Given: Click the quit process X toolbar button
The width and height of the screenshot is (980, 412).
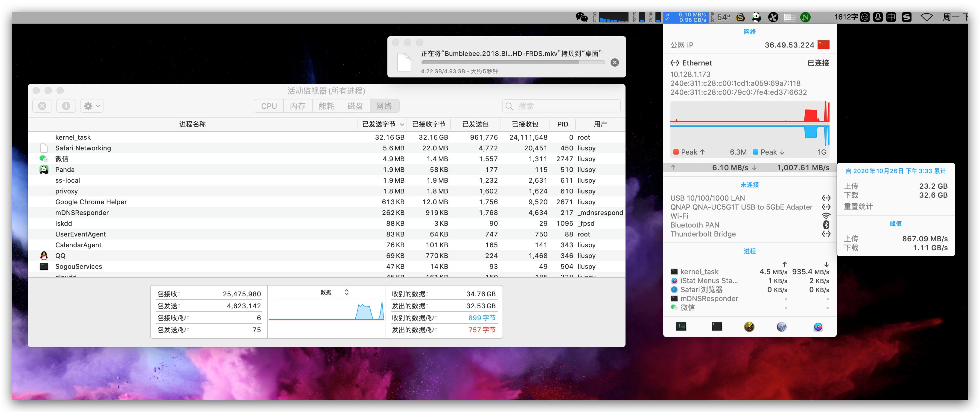Looking at the screenshot, I should 42,106.
